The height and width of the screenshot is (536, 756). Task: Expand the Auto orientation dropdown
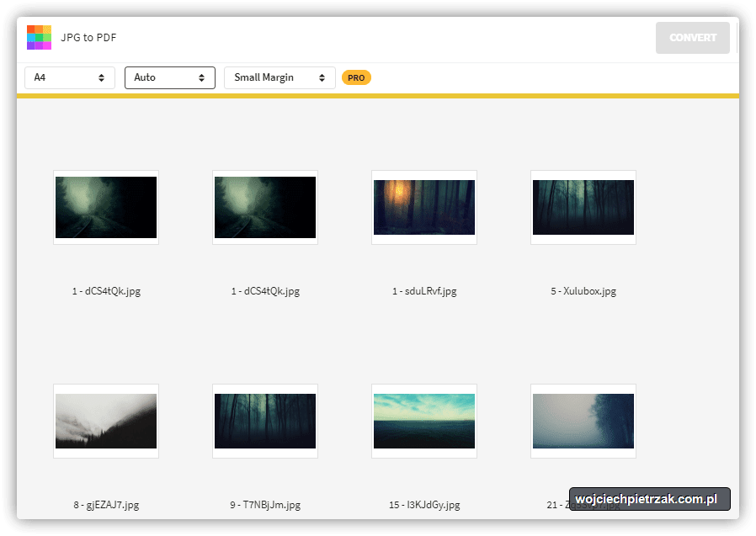[x=169, y=77]
